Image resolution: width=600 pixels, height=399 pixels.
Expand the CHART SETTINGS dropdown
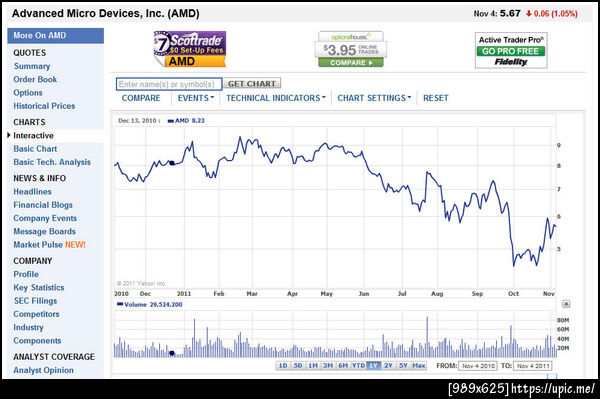374,98
